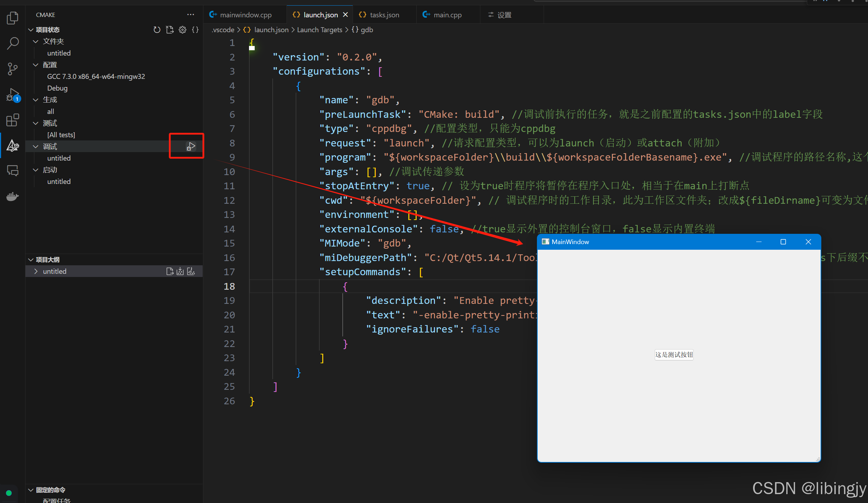Open the Search view icon
The height and width of the screenshot is (503, 868).
[x=12, y=44]
